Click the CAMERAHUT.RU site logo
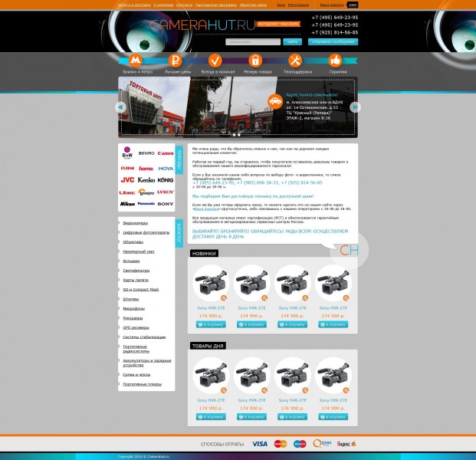 click(x=202, y=25)
